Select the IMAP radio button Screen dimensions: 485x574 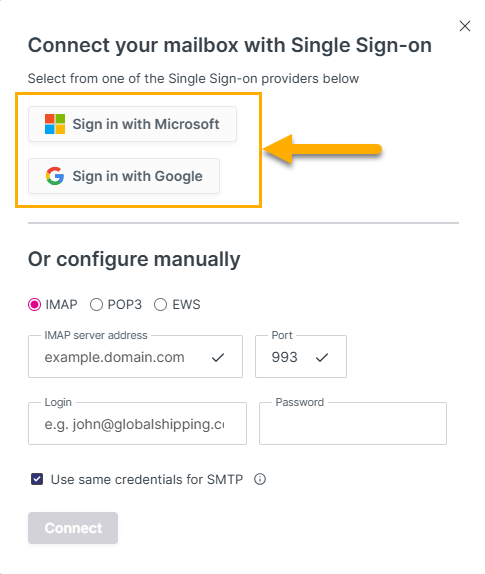pyautogui.click(x=34, y=305)
